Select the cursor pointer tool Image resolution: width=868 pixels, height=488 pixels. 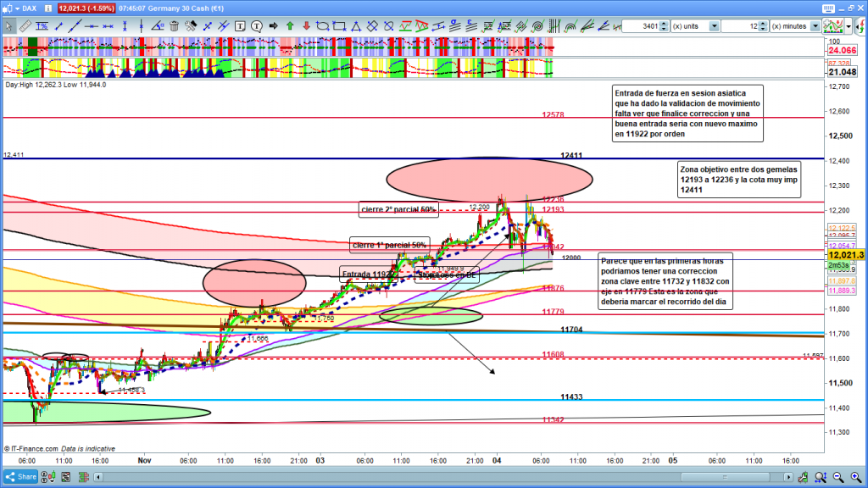pyautogui.click(x=8, y=26)
